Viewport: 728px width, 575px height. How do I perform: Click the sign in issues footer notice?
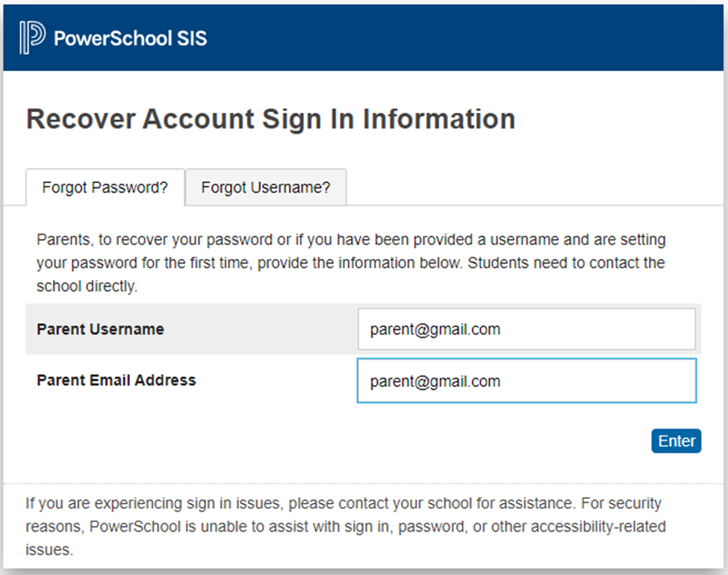(346, 526)
